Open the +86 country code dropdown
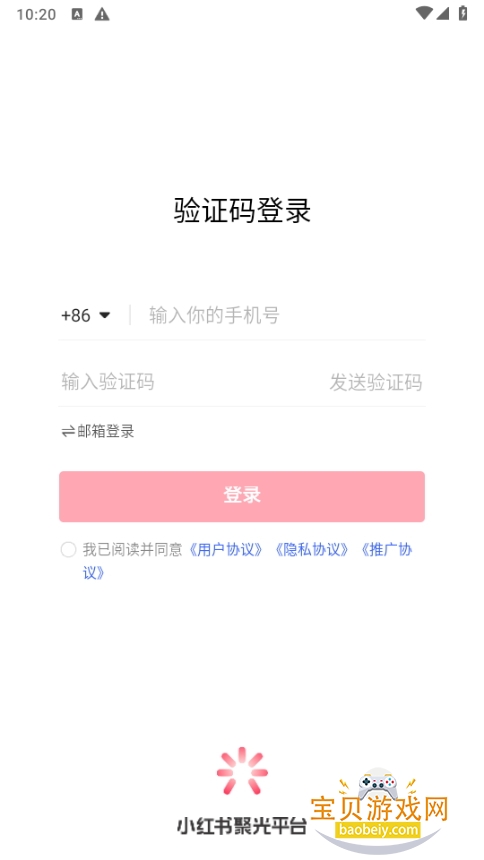The width and height of the screenshot is (484, 860). point(86,315)
